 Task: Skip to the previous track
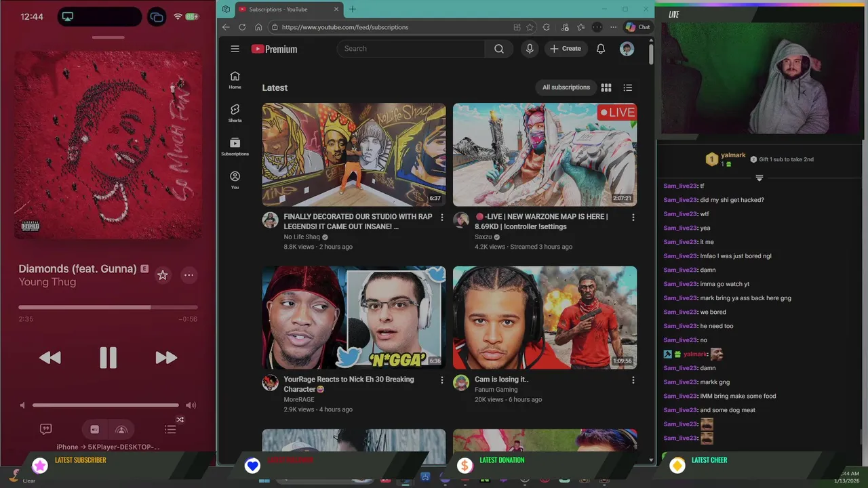tap(50, 358)
